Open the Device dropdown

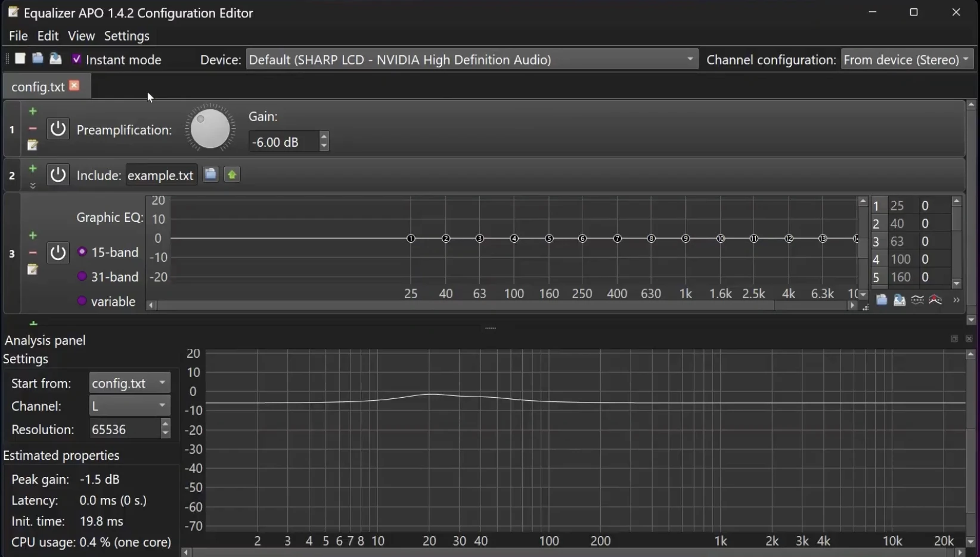(472, 60)
